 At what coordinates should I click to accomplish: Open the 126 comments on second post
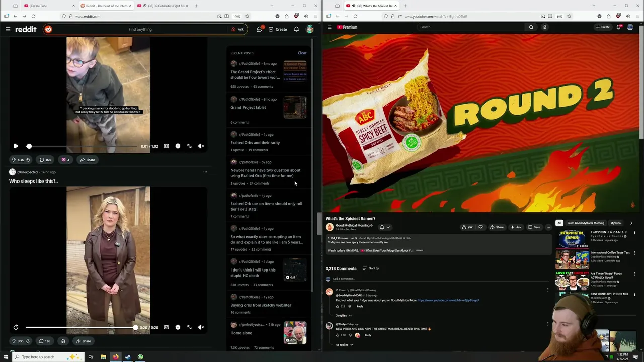[x=45, y=341]
